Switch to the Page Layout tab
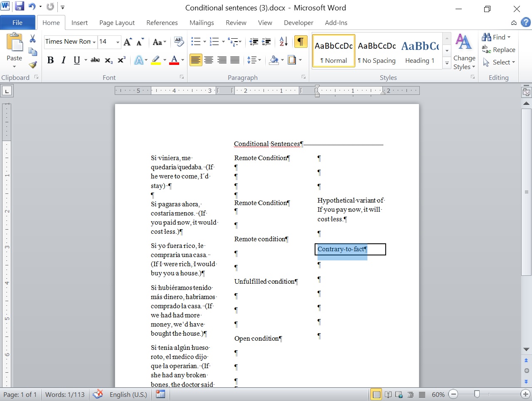 point(117,23)
